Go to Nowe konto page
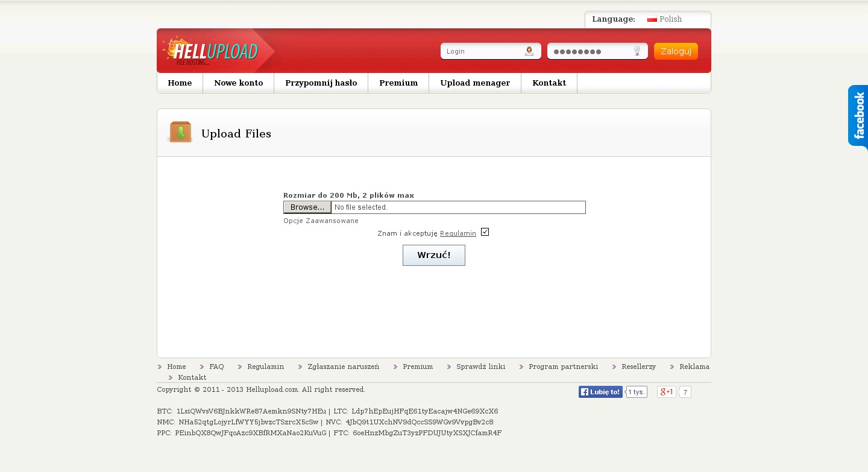868x472 pixels. tap(238, 83)
